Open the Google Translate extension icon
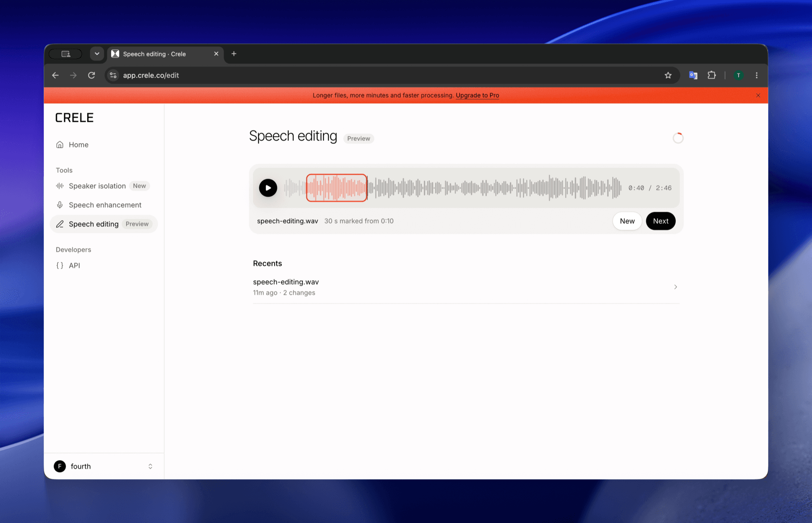812x523 pixels. tap(693, 75)
